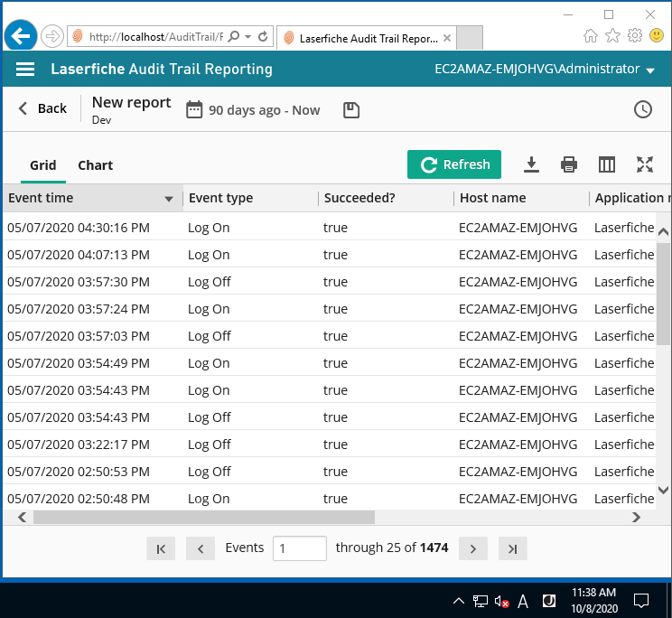Open network icon in system tray
The height and width of the screenshot is (618, 672).
[x=481, y=602]
